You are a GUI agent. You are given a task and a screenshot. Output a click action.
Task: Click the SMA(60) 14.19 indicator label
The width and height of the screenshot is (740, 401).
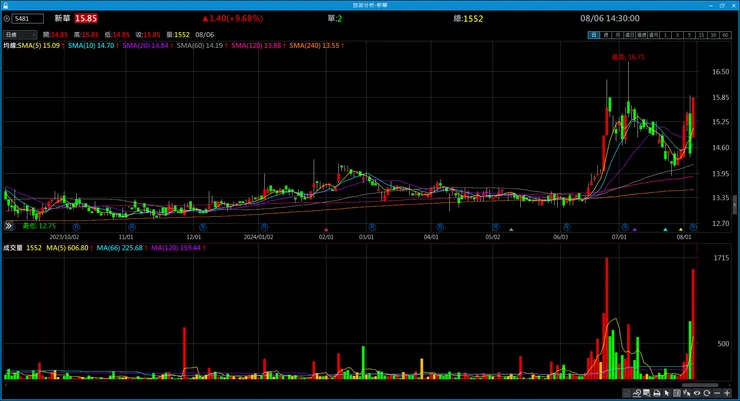[x=200, y=46]
